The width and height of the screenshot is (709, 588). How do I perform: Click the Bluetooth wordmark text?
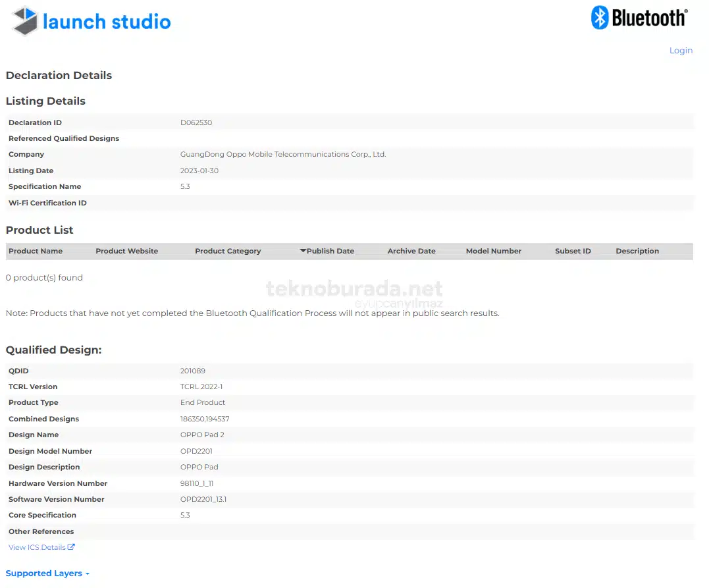[x=648, y=18]
